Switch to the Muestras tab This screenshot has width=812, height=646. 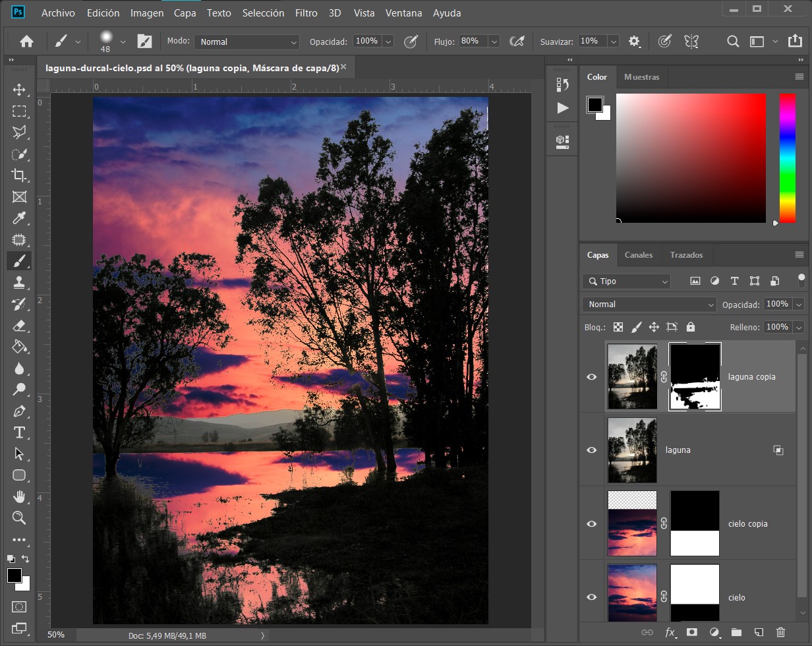tap(641, 77)
